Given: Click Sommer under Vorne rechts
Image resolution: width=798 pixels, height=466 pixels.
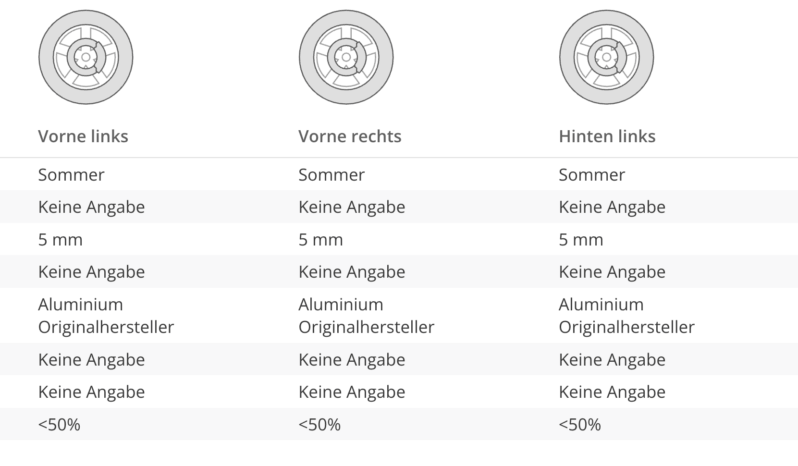Looking at the screenshot, I should (331, 175).
